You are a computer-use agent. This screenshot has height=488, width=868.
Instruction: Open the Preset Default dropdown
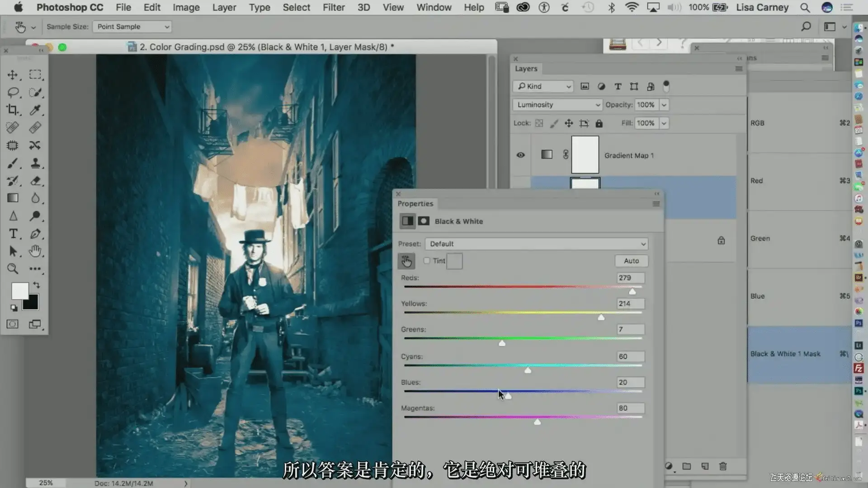coord(536,244)
